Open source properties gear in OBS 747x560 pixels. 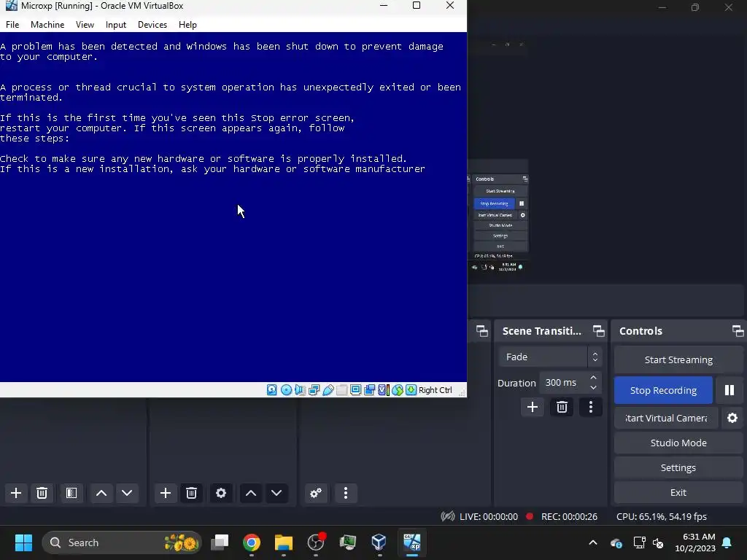point(220,493)
